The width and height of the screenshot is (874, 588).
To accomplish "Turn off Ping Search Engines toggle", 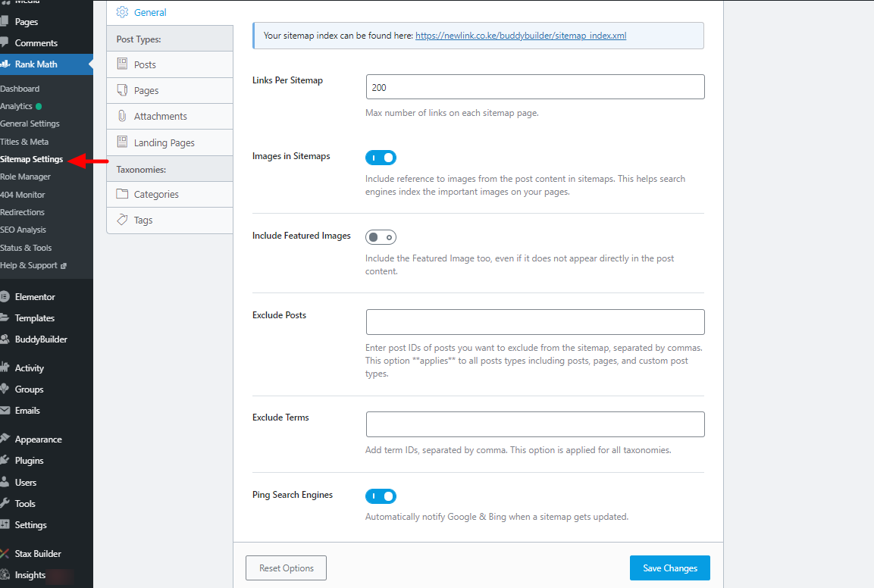I will point(381,496).
